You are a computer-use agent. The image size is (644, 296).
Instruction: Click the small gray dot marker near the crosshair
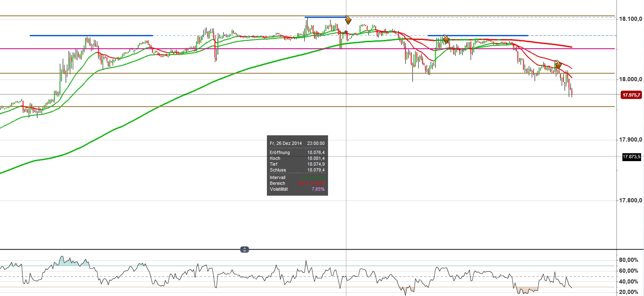click(x=345, y=32)
